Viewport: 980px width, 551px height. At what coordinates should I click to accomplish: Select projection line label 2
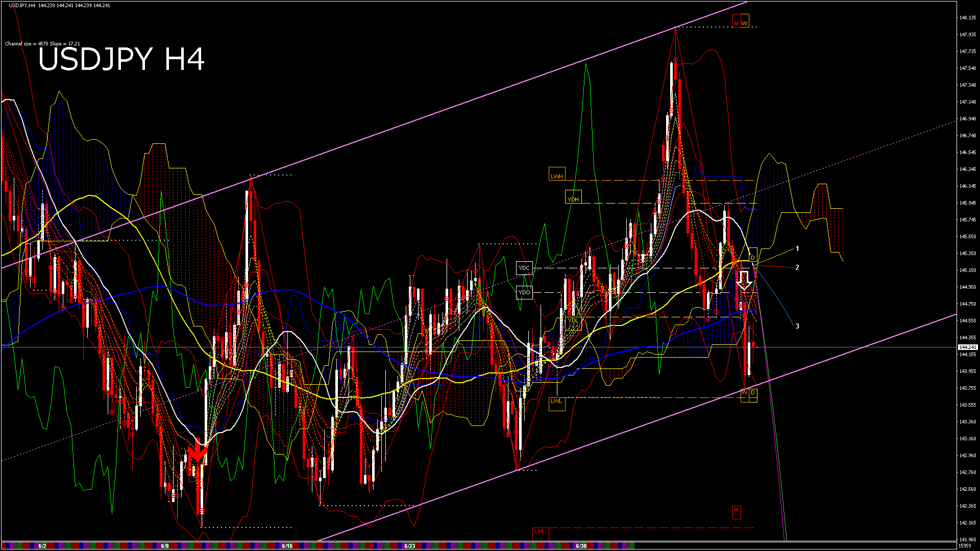[x=797, y=267]
